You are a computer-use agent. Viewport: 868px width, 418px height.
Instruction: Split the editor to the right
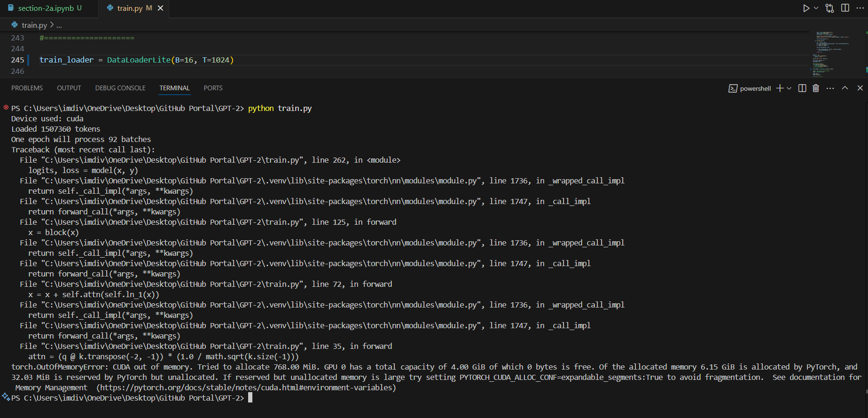pyautogui.click(x=845, y=8)
